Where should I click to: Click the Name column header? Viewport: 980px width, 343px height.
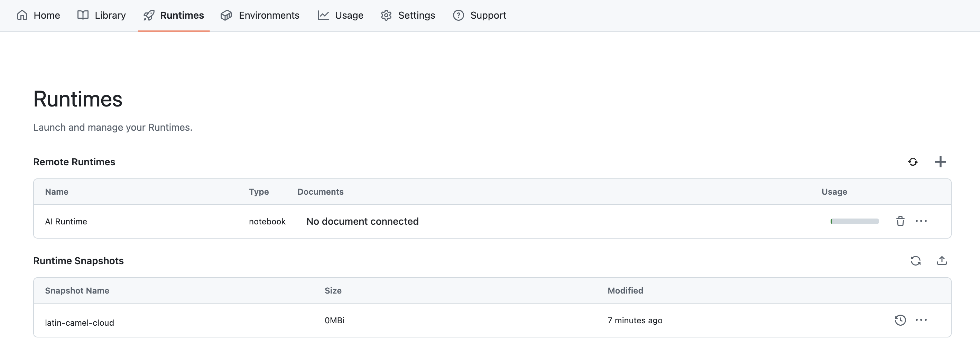pos(57,192)
